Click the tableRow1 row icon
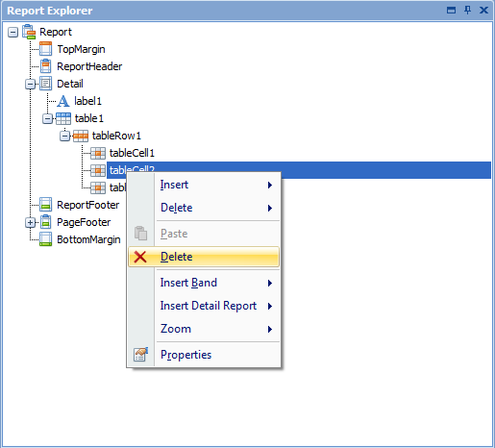Image resolution: width=495 pixels, height=448 pixels. click(81, 136)
